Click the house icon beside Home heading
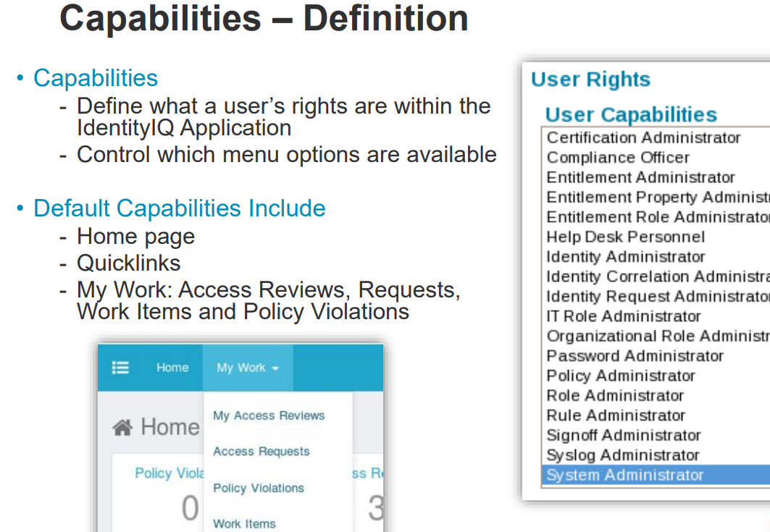770x532 pixels. click(122, 428)
